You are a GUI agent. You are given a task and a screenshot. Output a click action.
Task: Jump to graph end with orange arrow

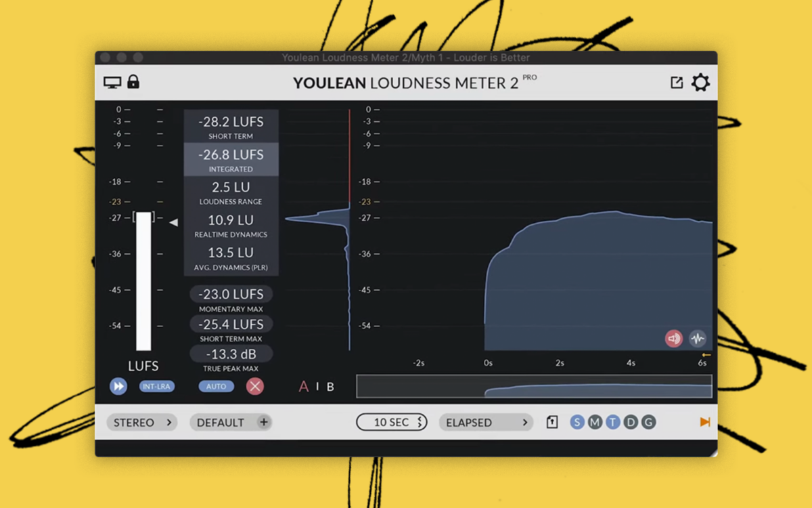tap(704, 422)
